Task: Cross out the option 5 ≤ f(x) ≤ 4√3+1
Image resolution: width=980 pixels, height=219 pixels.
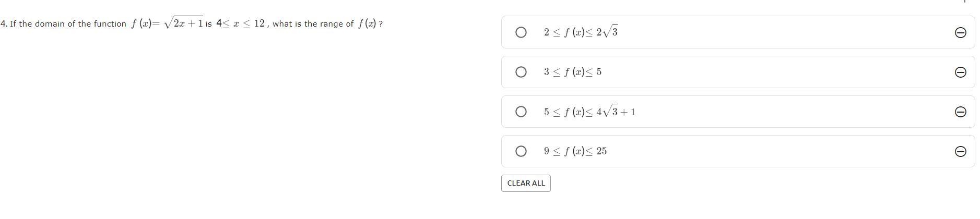Action: [960, 112]
